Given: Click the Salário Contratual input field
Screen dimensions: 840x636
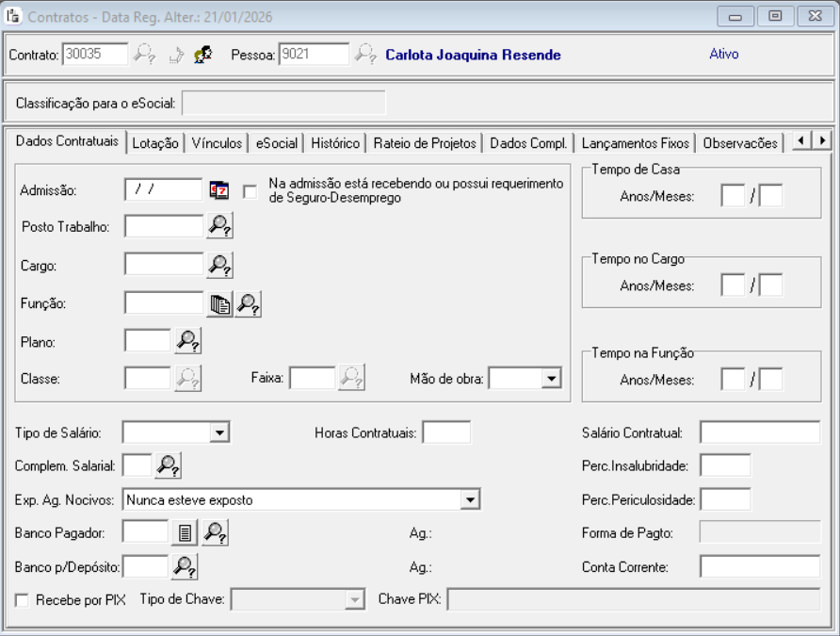Looking at the screenshot, I should coord(759,432).
